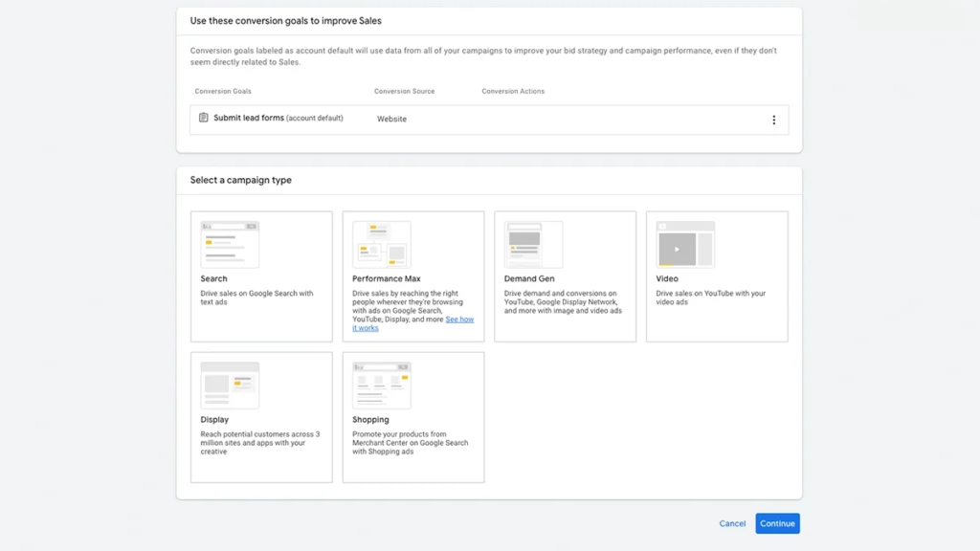
Task: Click 'Reach potential customers' Display description
Action: [x=260, y=442]
